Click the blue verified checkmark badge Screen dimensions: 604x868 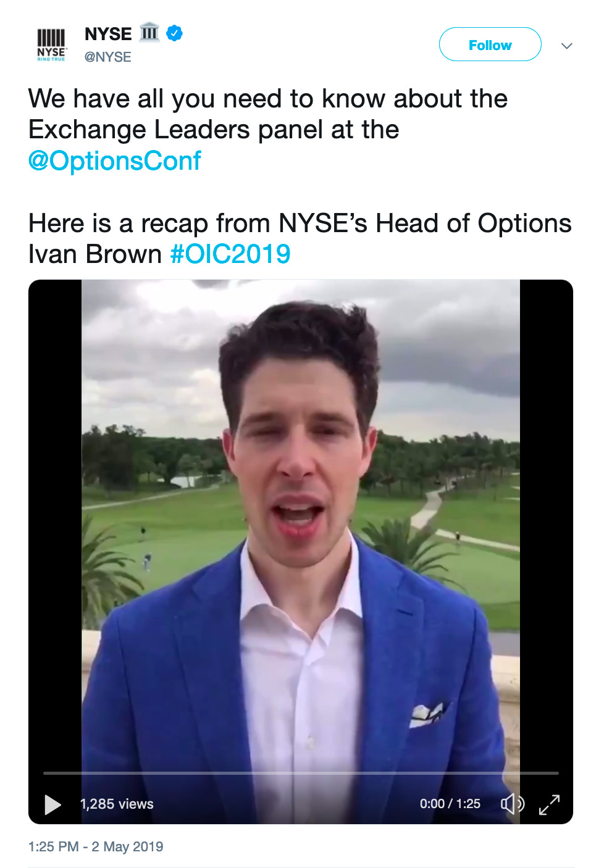[175, 33]
